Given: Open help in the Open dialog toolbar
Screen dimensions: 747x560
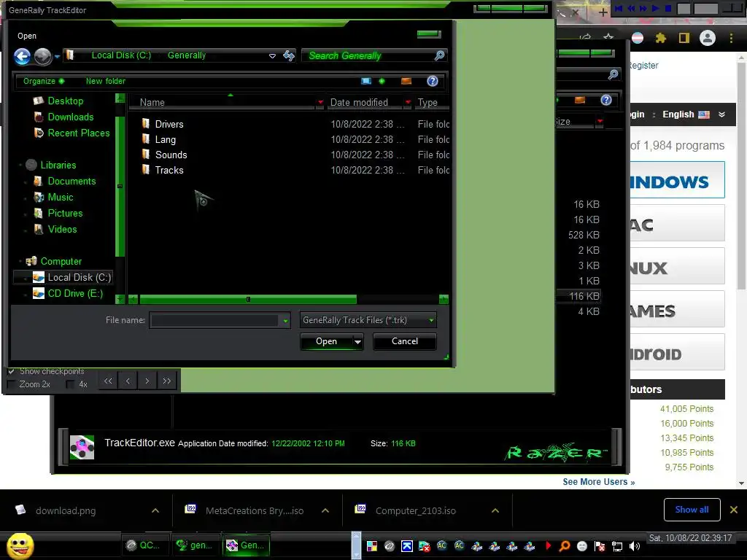Looking at the screenshot, I should pos(432,81).
